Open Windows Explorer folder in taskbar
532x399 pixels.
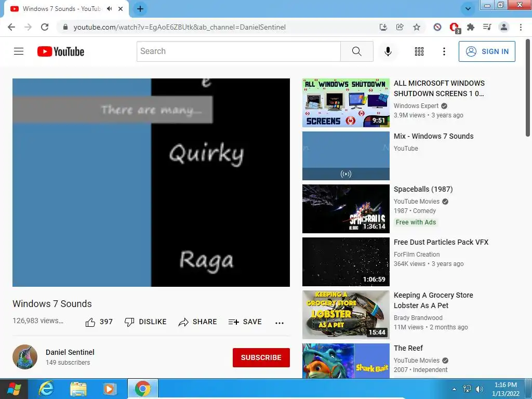click(78, 389)
